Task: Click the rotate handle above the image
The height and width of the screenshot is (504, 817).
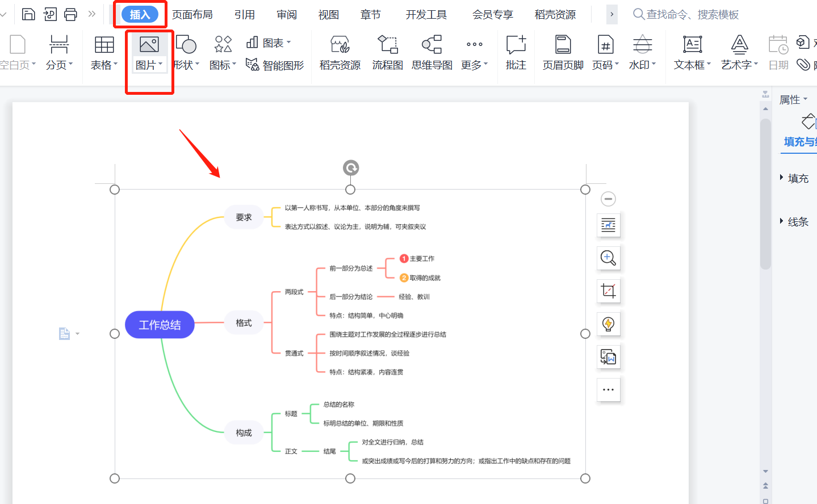Action: [x=351, y=168]
